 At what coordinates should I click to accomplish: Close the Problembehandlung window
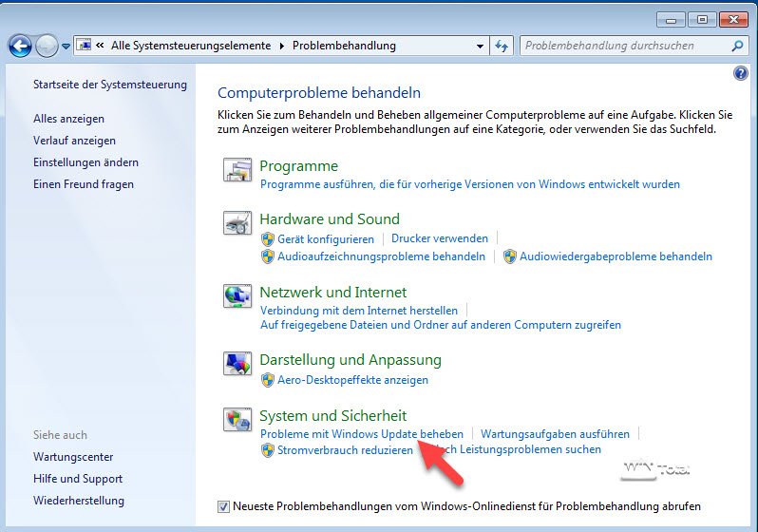[734, 20]
